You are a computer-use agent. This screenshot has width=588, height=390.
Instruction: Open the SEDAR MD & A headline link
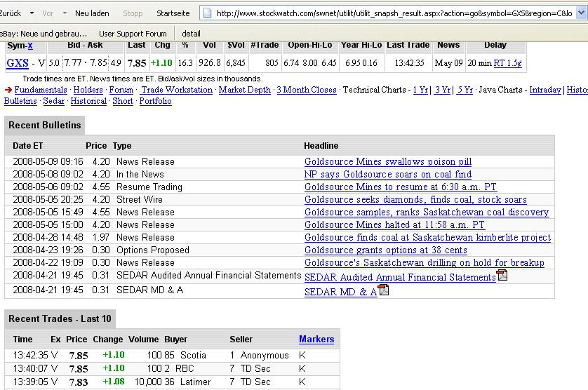(340, 292)
